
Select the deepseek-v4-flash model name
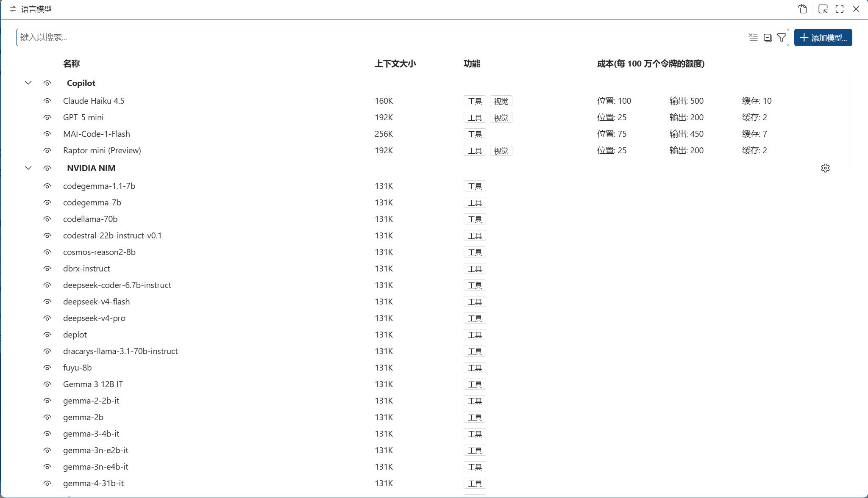[96, 302]
